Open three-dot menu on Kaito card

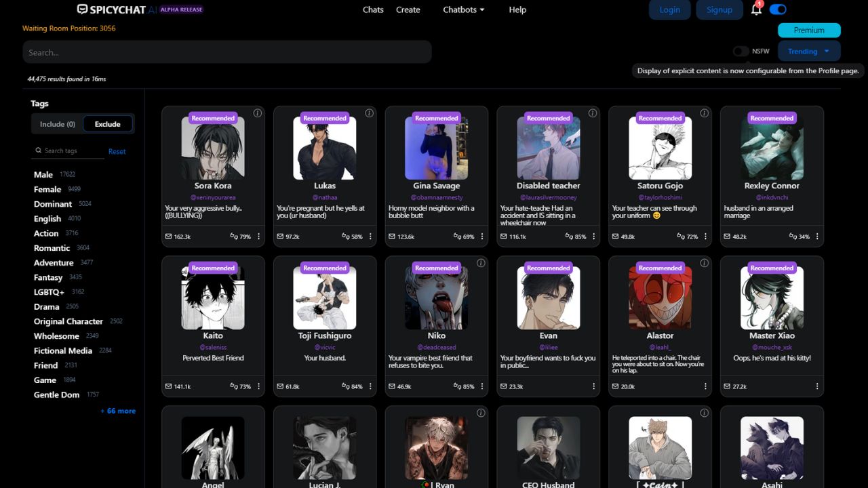[x=258, y=386]
